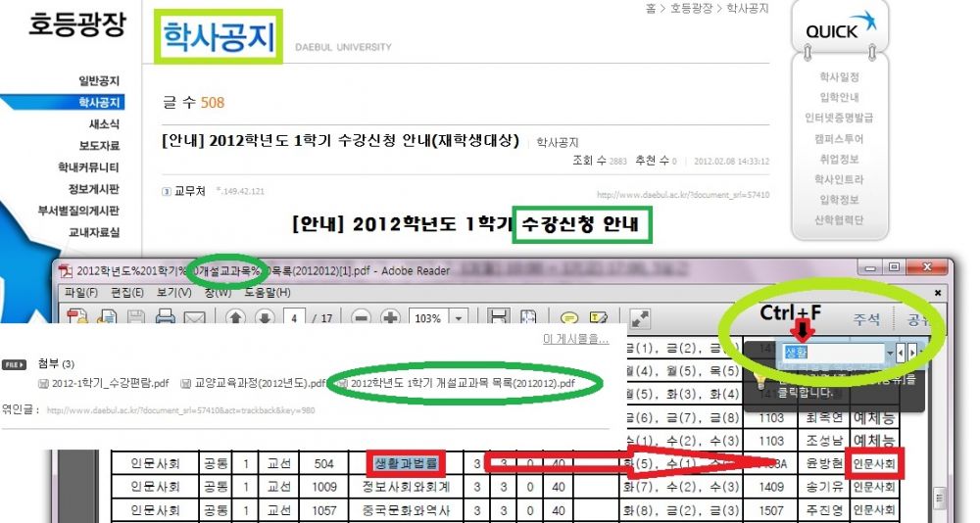Click the icon beside 교무처 author name

[167, 191]
